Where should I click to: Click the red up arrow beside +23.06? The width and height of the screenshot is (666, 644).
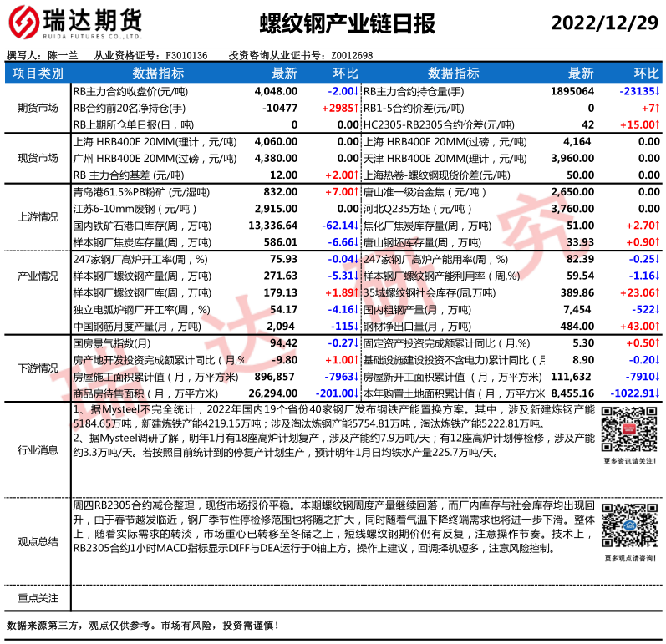pos(657,292)
